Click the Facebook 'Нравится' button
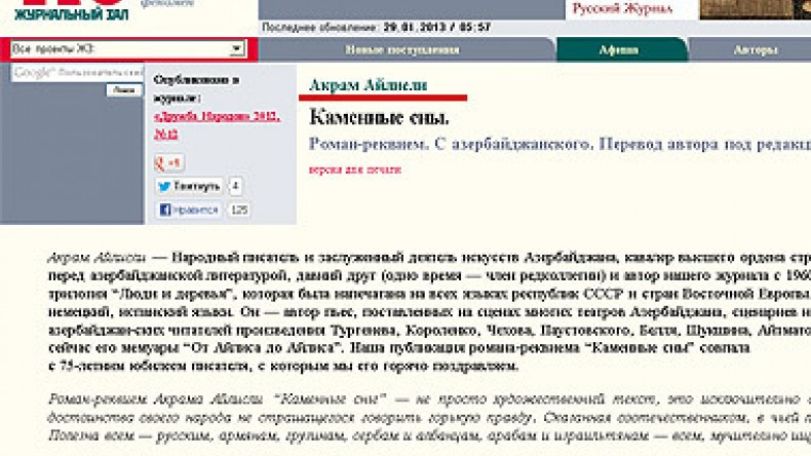This screenshot has width=811, height=456. click(188, 210)
